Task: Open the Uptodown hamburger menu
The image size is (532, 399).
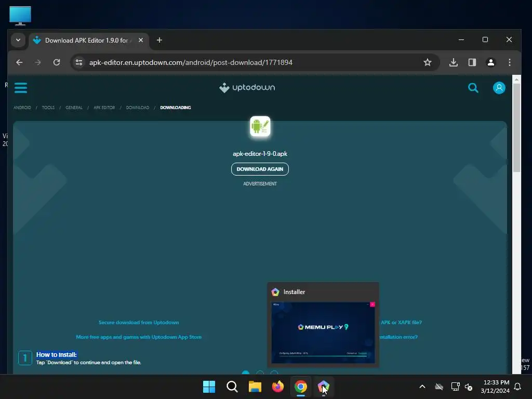Action: click(x=21, y=87)
